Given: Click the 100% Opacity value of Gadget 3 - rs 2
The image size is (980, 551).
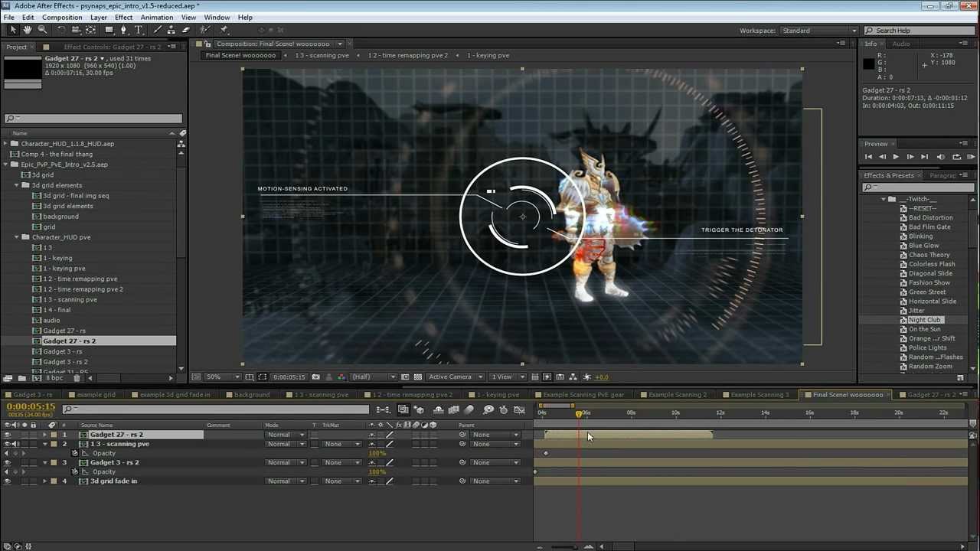Looking at the screenshot, I should click(376, 472).
